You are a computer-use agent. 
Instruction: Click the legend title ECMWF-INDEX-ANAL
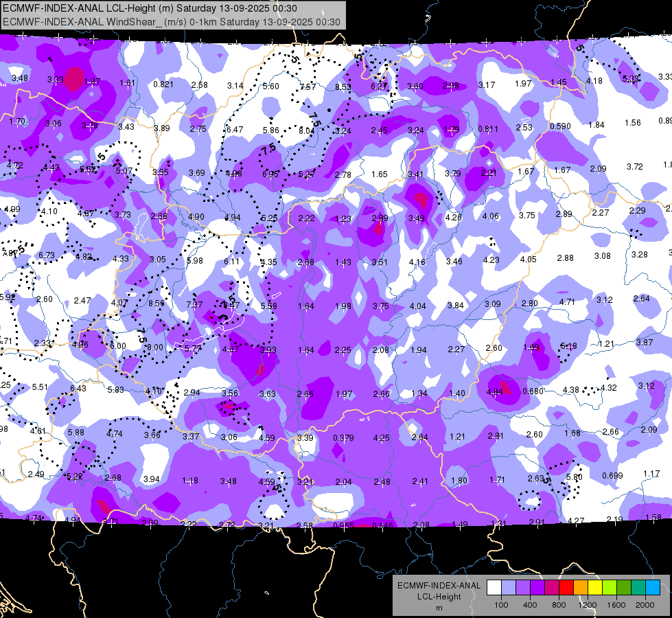(439, 586)
